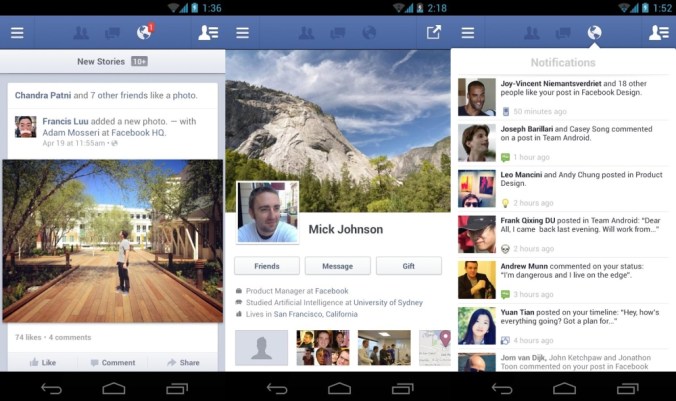
Task: Tap messages icon on the profile screen
Action: click(338, 33)
